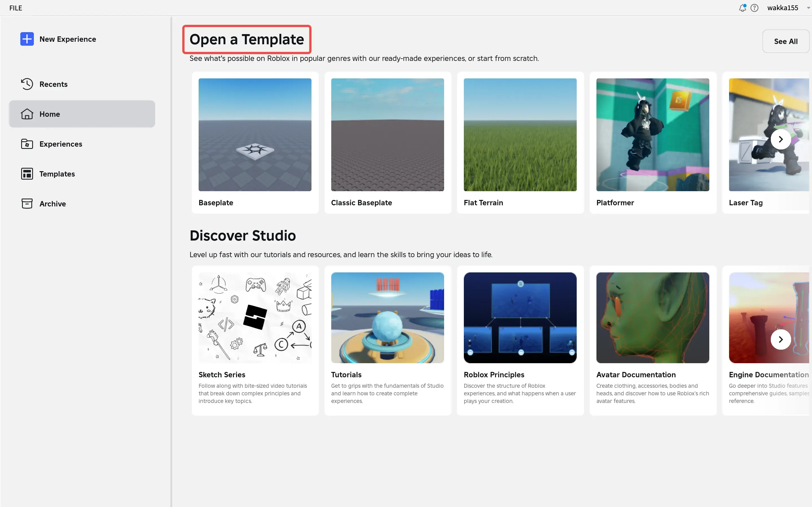Select the Home sidebar icon
The height and width of the screenshot is (507, 812).
(27, 114)
